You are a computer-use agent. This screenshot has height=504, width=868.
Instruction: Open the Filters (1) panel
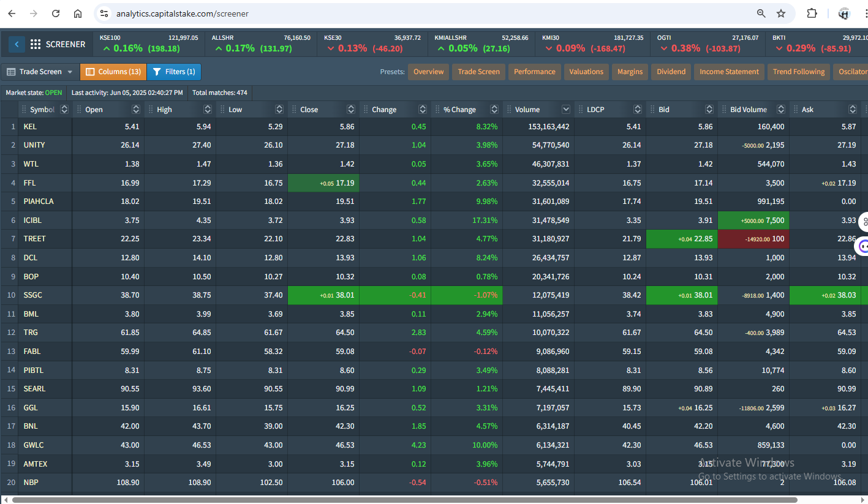tap(174, 72)
